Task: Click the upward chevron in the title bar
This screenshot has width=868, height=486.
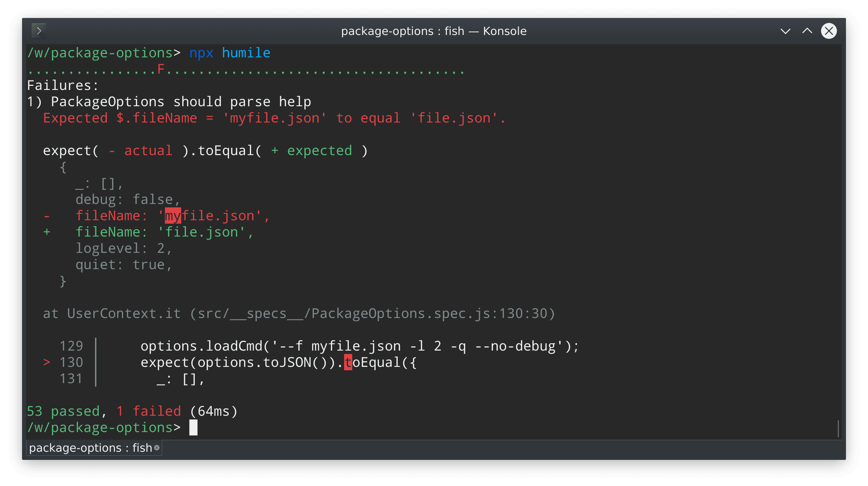Action: [x=807, y=31]
